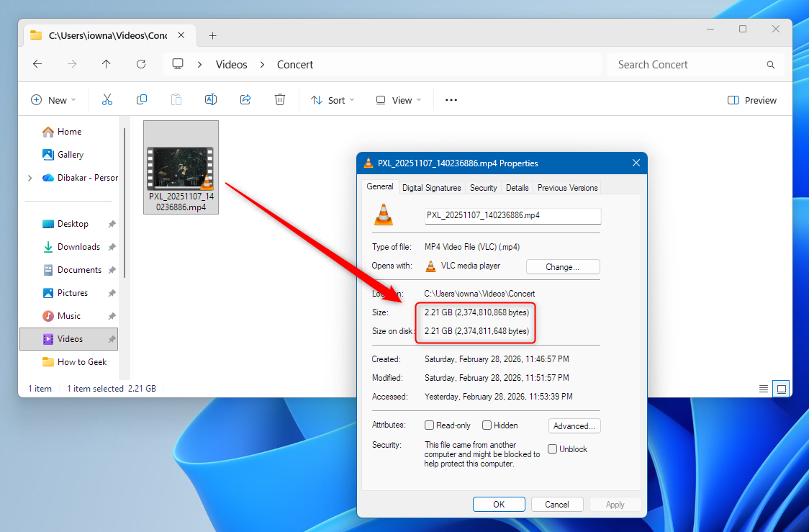809x532 pixels.
Task: Open the Previous Versions tab
Action: (568, 188)
